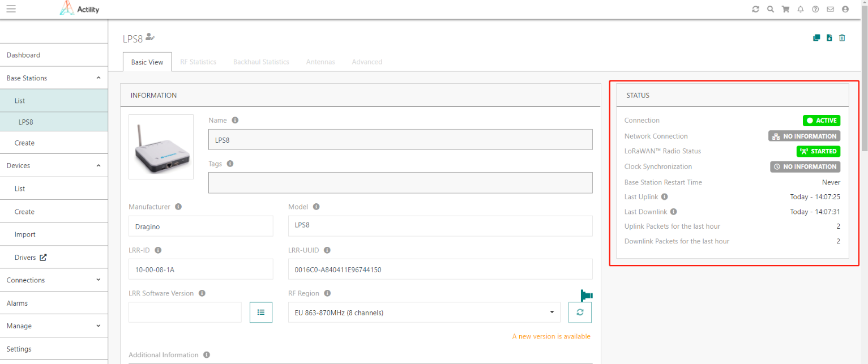Click the external link icon beside Drivers
This screenshot has width=868, height=364.
(43, 258)
